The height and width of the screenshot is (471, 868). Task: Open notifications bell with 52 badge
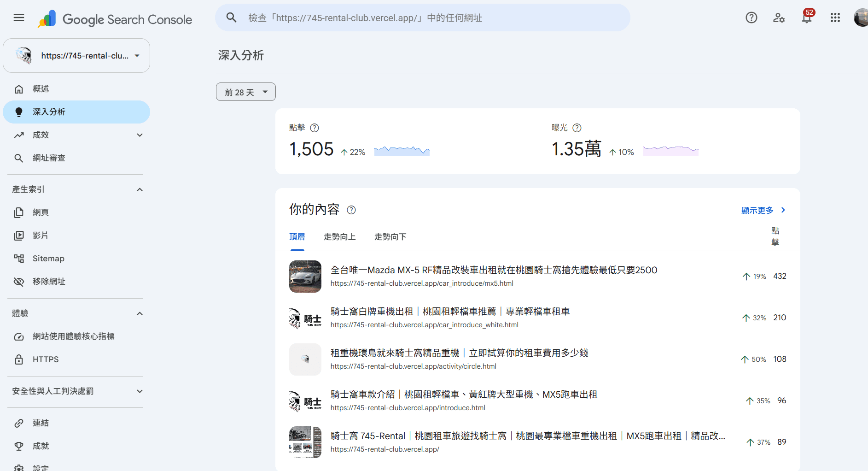point(807,17)
